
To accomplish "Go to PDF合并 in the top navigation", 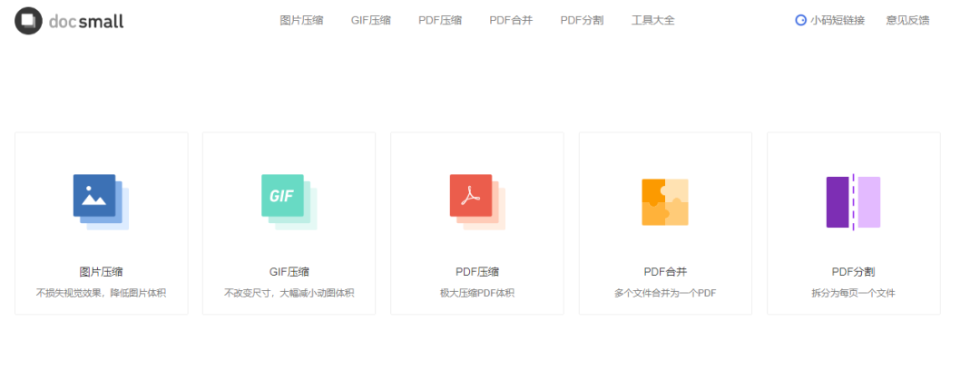I will click(511, 20).
